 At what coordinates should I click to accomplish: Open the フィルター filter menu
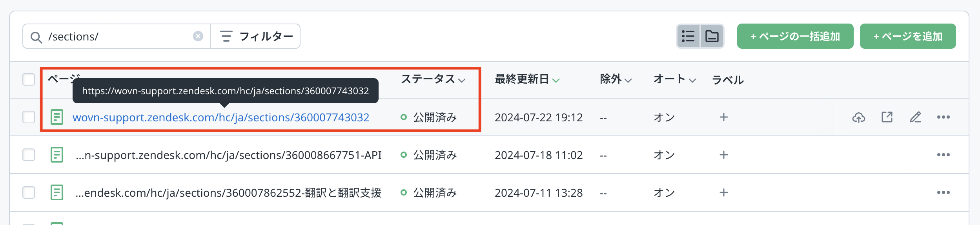click(256, 36)
